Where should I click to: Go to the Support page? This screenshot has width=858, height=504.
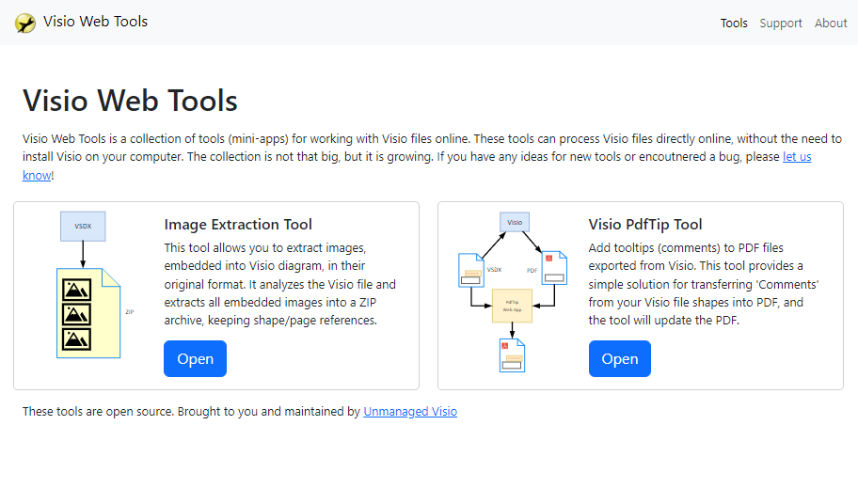[781, 23]
